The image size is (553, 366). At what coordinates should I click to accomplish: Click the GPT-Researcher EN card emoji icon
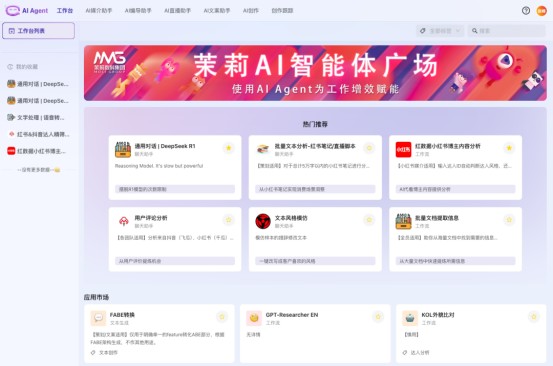254,318
